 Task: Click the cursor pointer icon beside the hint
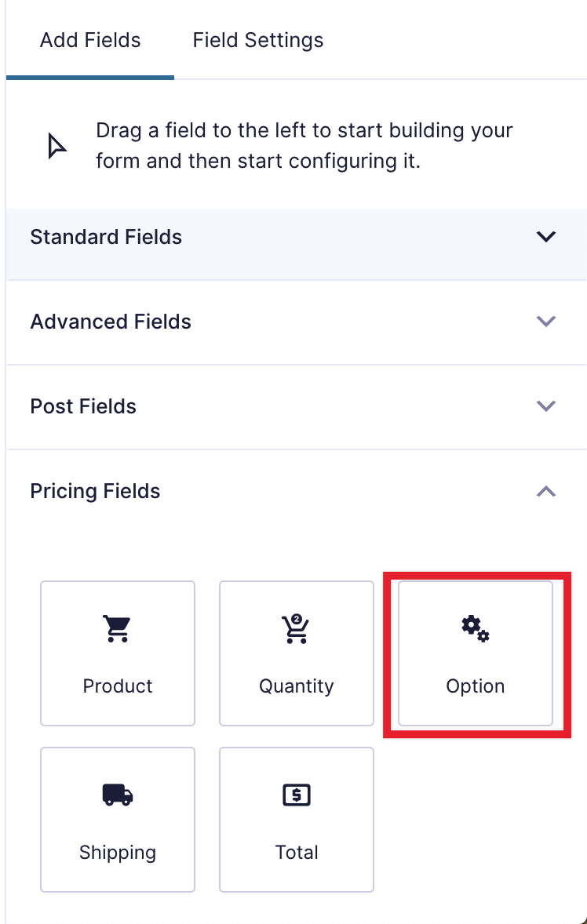[x=57, y=146]
